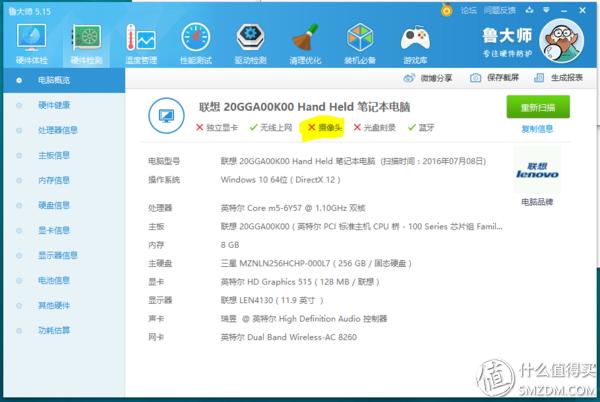600x402 pixels.
Task: Click 独立显卡 status indicator
Action: [217, 127]
